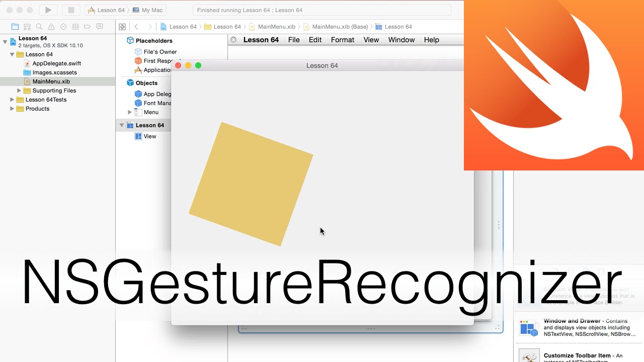Open the Symbol navigator icon
The width and height of the screenshot is (644, 362).
coord(27,27)
